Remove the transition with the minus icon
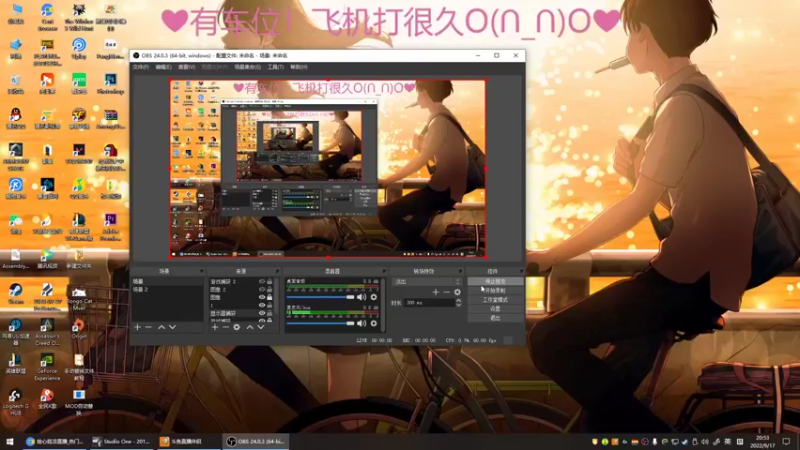The image size is (800, 450). pos(446,292)
